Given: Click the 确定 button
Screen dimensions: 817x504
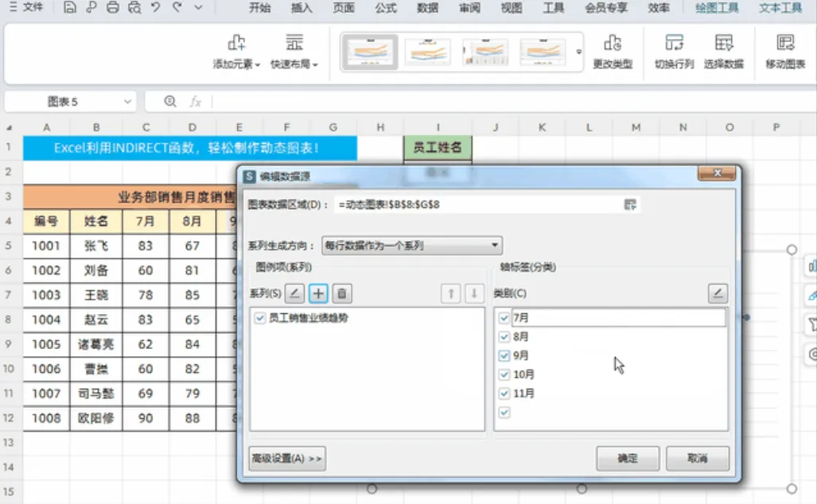Looking at the screenshot, I should [628, 459].
